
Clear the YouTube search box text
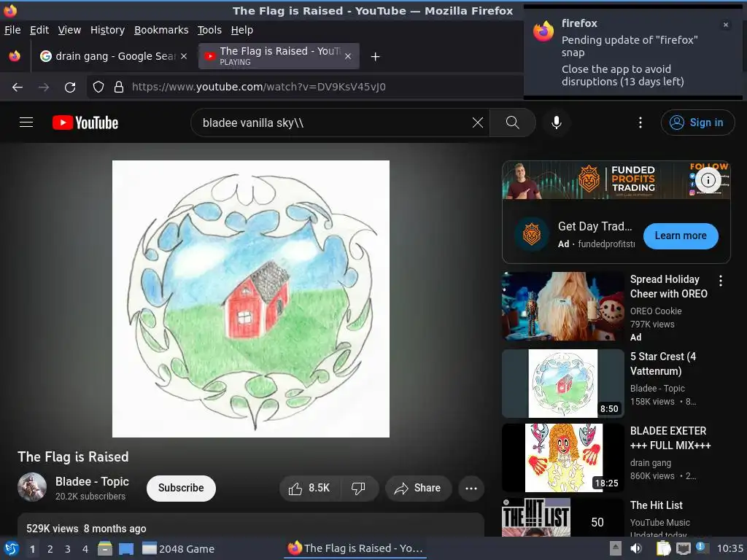pos(477,122)
